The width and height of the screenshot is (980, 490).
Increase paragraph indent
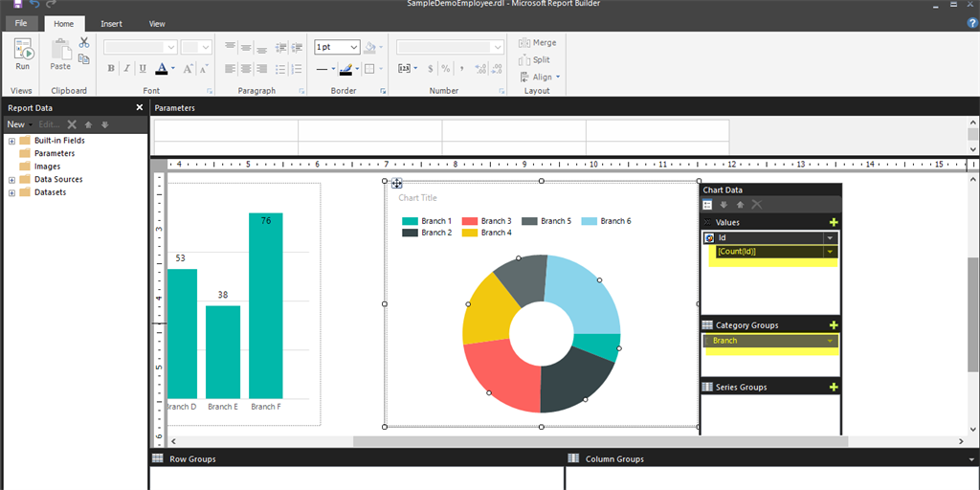[x=297, y=47]
